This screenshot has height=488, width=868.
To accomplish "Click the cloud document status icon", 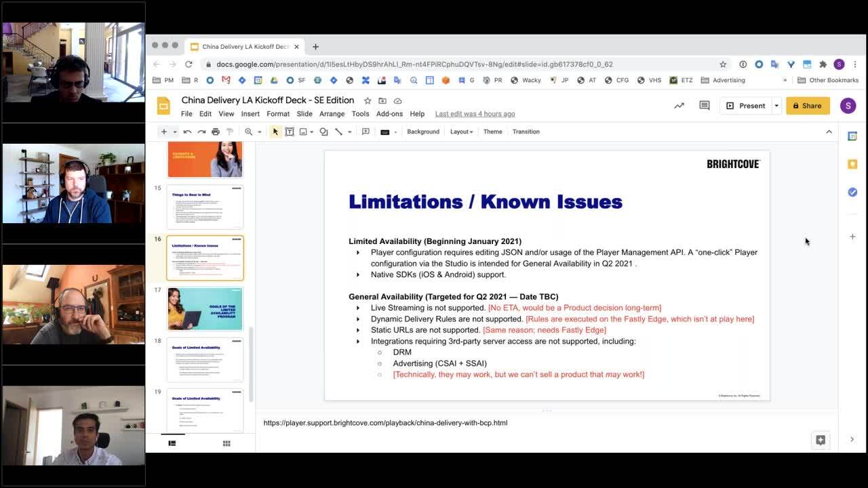I will pyautogui.click(x=397, y=101).
